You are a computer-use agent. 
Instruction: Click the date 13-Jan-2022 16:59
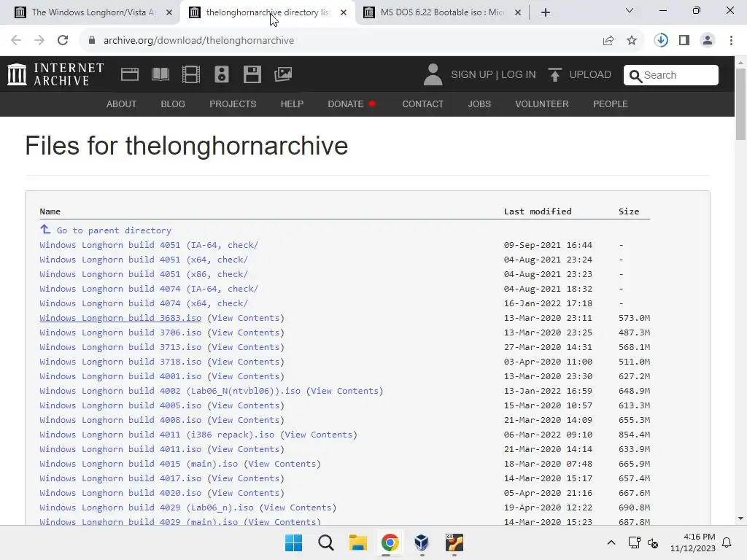point(548,391)
